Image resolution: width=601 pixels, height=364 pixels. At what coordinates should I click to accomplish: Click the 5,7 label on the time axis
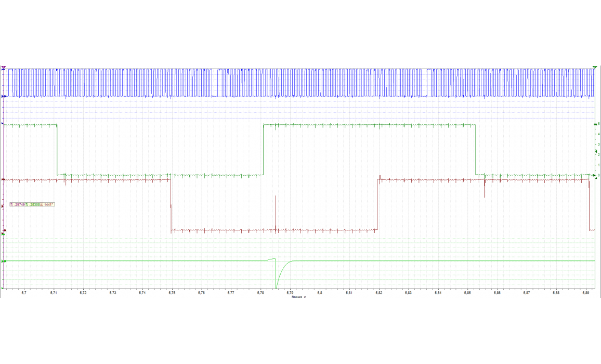pos(24,293)
